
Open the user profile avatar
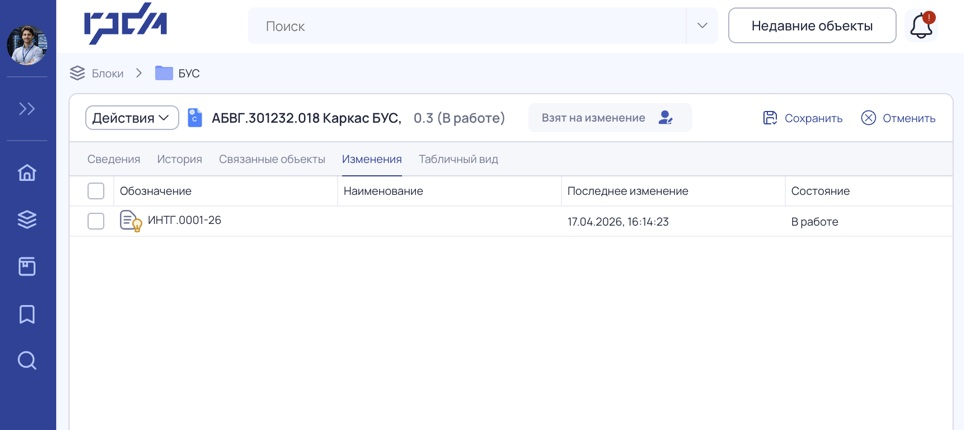26,45
